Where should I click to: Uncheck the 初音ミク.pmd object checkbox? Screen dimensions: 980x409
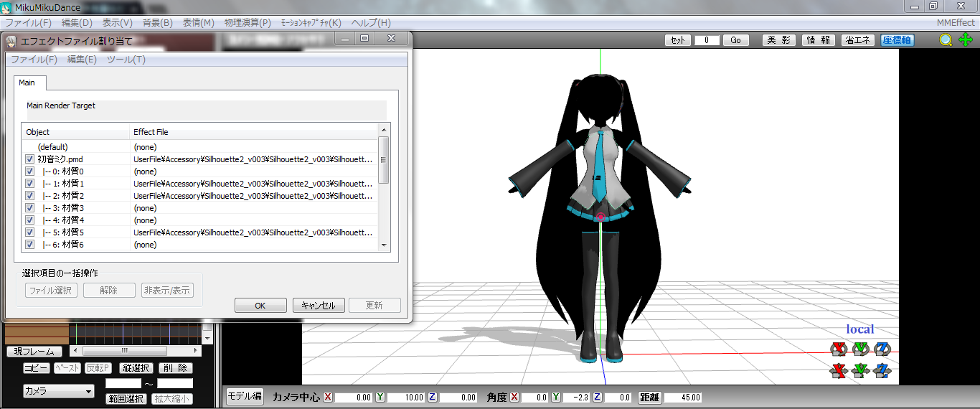29,159
